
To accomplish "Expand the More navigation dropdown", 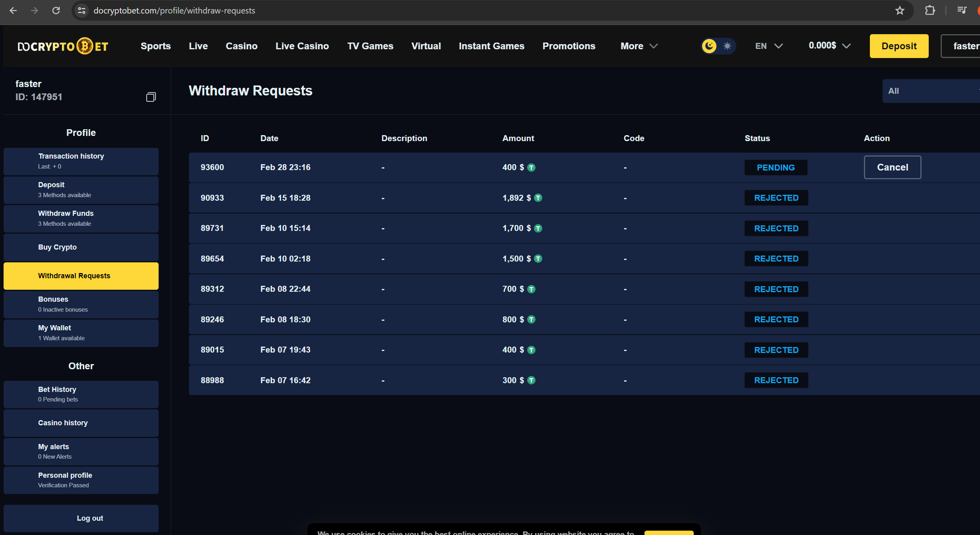I will coord(639,46).
